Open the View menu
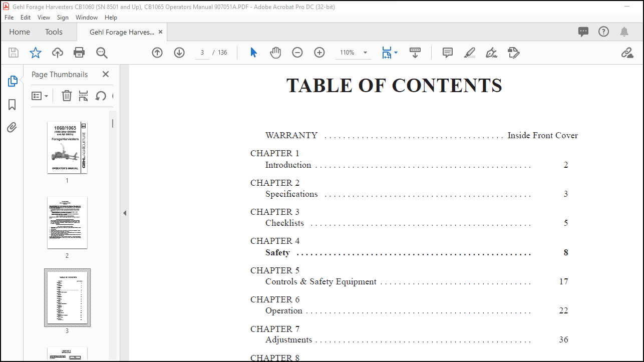Screen dimensions: 644x362 click(x=44, y=17)
